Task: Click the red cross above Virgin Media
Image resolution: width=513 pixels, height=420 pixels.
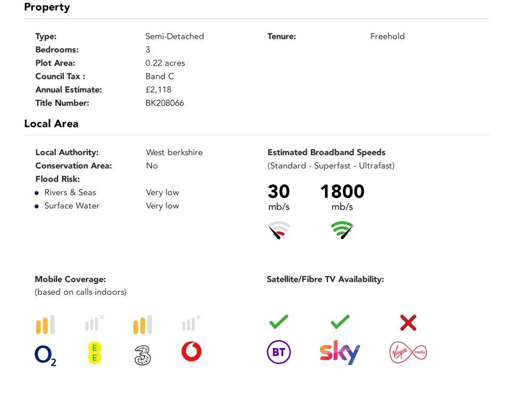Action: (x=408, y=322)
